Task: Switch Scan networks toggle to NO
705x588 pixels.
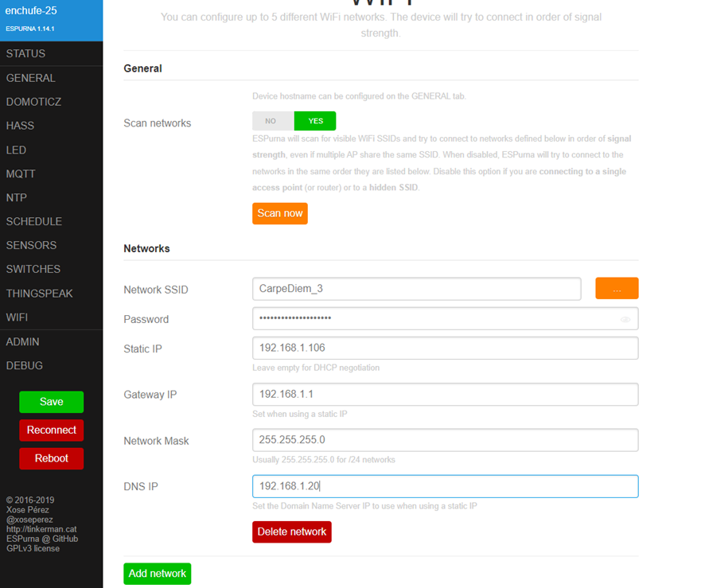Action: point(272,121)
